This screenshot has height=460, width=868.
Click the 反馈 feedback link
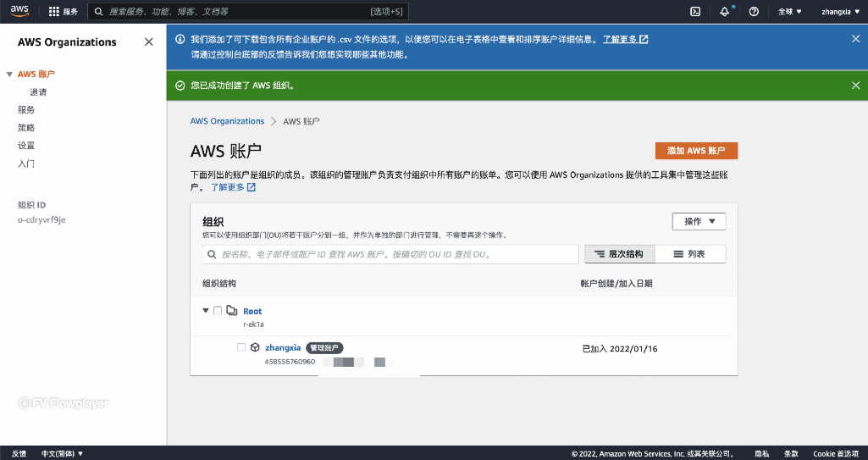19,453
